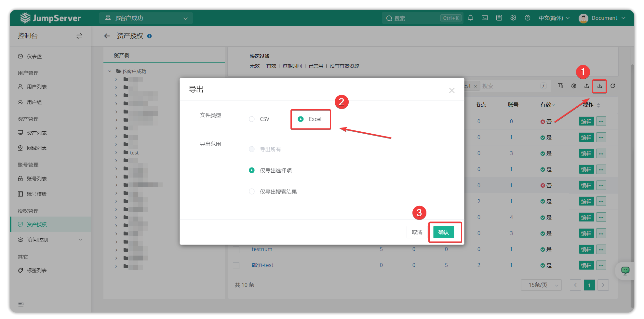Confirm export with the 确认 button
The height and width of the screenshot is (319, 644).
[443, 232]
